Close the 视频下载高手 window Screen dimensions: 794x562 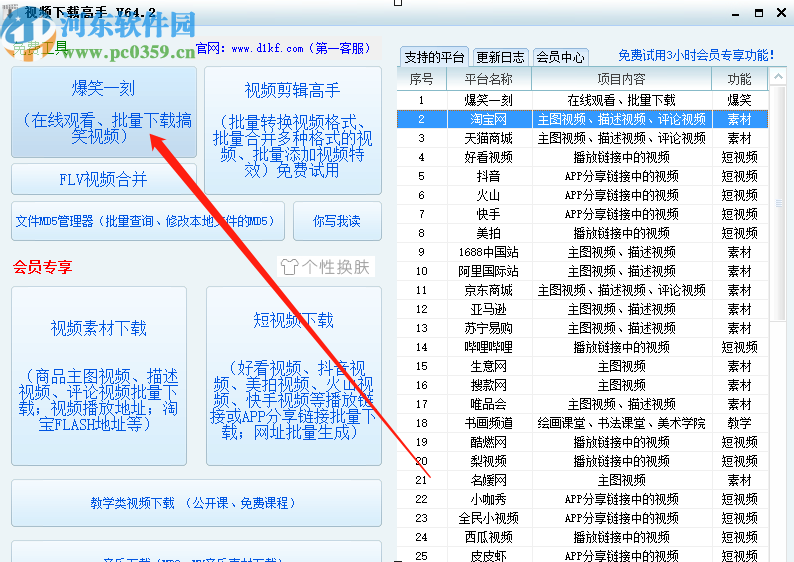[x=781, y=13]
